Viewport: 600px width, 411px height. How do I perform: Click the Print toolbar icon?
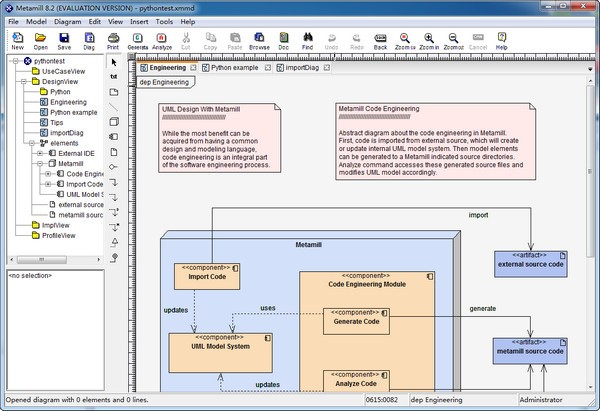pyautogui.click(x=113, y=41)
